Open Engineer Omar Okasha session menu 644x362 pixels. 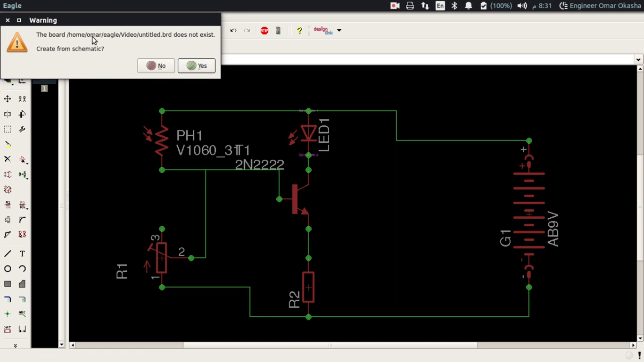600,6
